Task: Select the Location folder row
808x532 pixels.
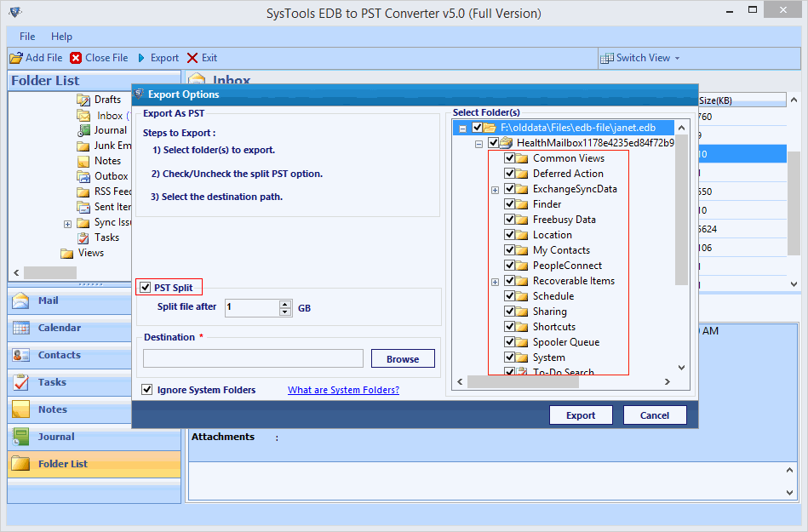Action: tap(552, 235)
